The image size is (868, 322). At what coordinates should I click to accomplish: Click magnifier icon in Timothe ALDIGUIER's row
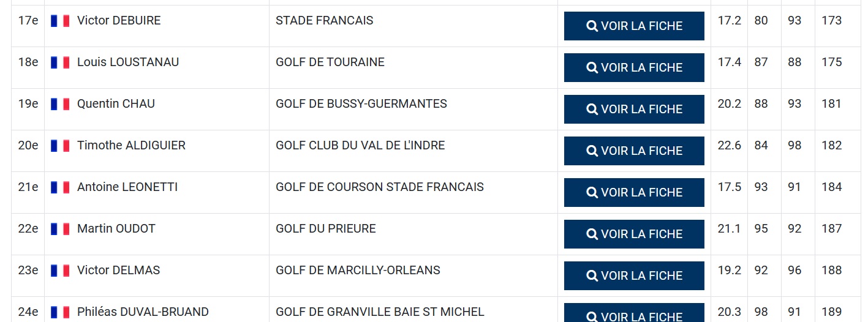click(592, 151)
